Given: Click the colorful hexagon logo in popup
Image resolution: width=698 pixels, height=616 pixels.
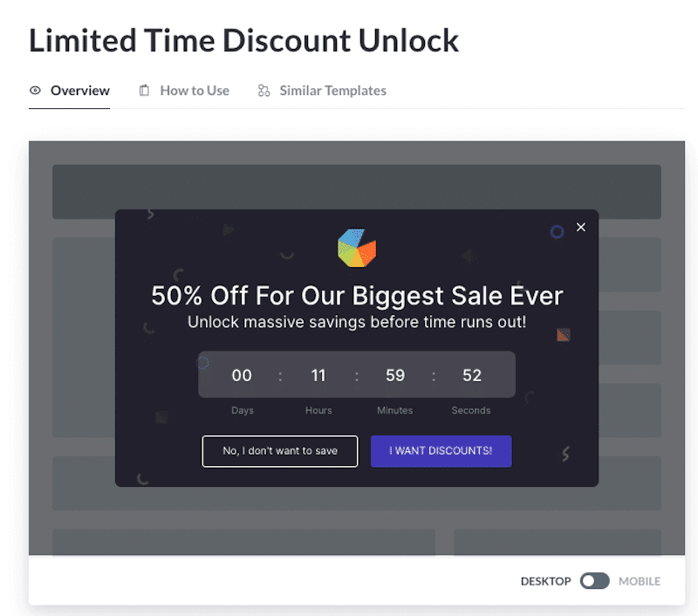Looking at the screenshot, I should click(356, 248).
